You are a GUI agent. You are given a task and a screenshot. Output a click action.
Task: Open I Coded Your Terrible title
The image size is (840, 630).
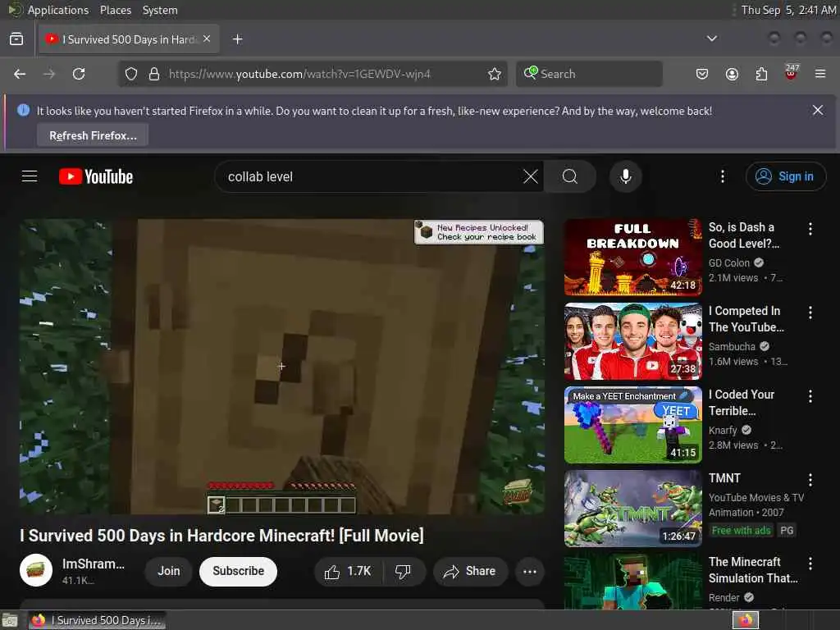point(742,402)
